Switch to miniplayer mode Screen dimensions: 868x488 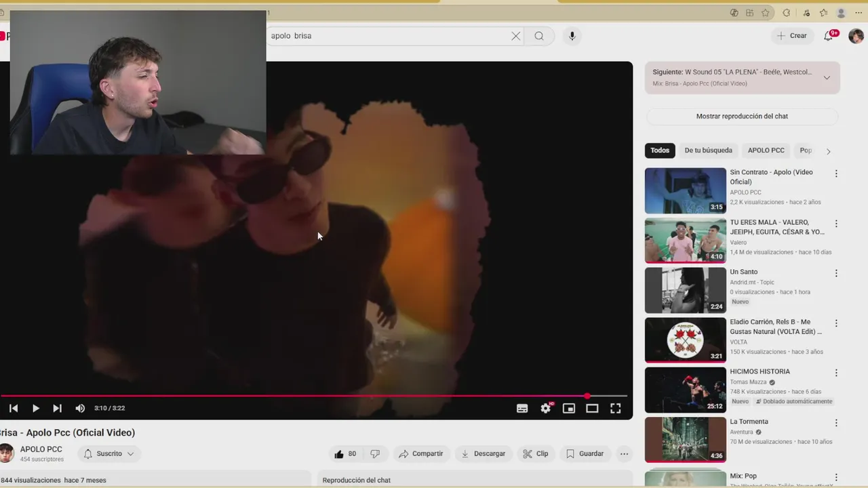click(569, 408)
